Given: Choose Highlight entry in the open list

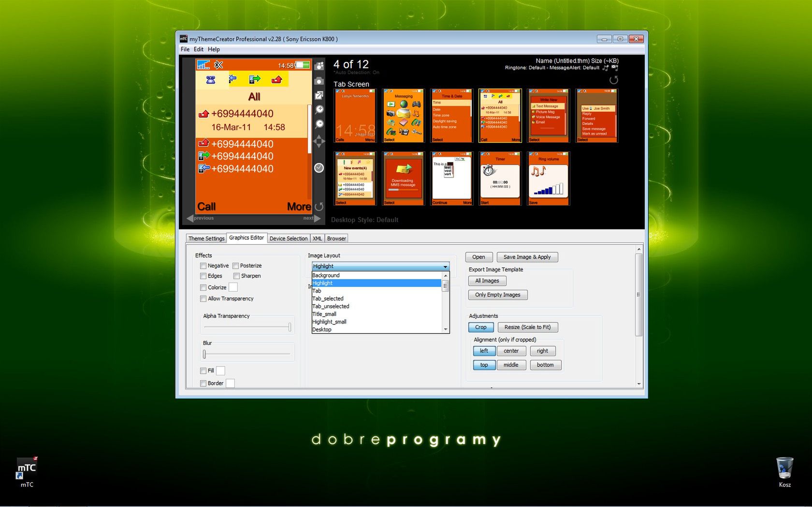Looking at the screenshot, I should (x=377, y=283).
